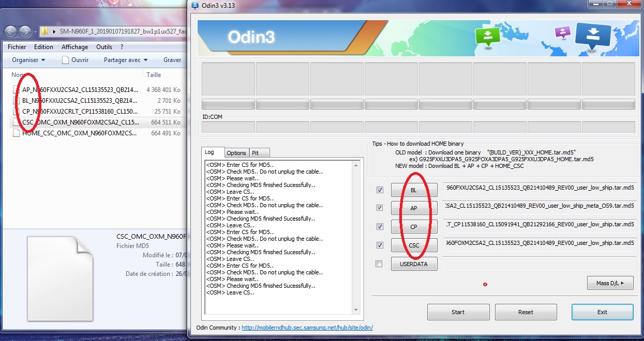644x341 pixels.
Task: Click the BL file button in Odin
Action: tap(414, 190)
